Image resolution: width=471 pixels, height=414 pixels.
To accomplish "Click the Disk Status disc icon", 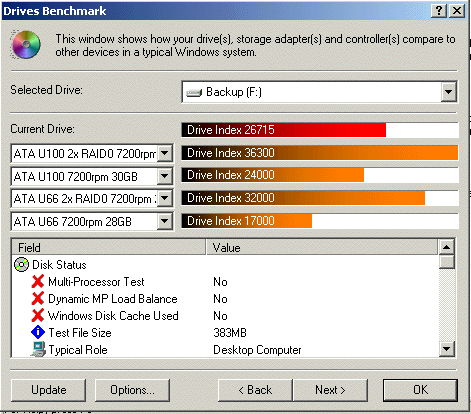I will [x=21, y=265].
